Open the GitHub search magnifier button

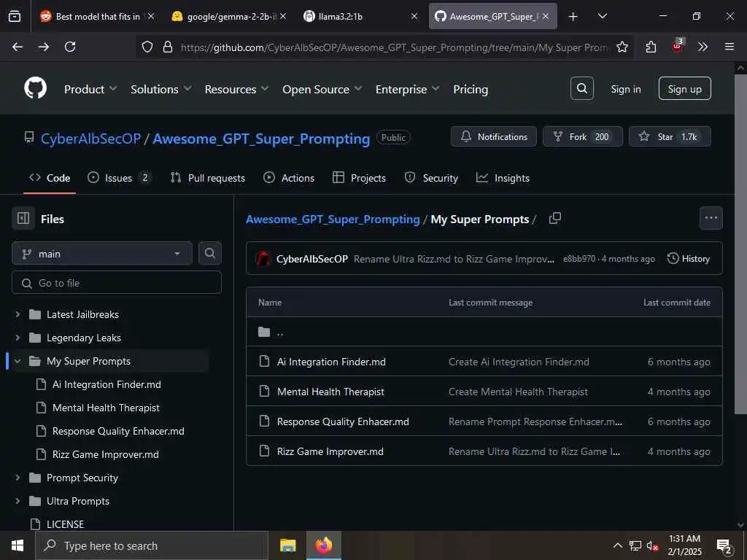(x=581, y=88)
